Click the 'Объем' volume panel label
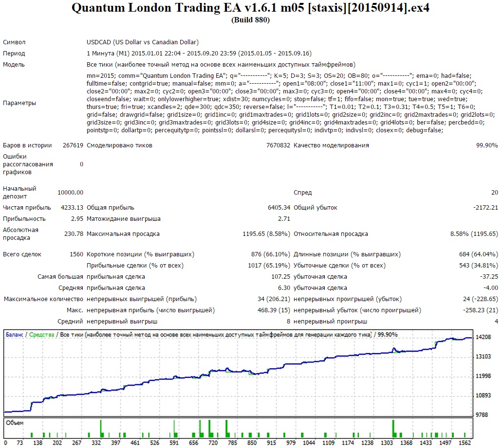The image size is (503, 448). coord(15,423)
